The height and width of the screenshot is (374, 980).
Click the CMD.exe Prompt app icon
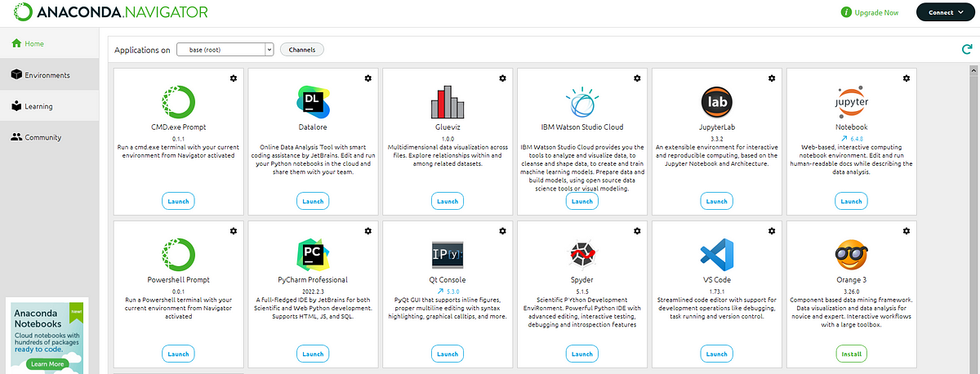(177, 101)
